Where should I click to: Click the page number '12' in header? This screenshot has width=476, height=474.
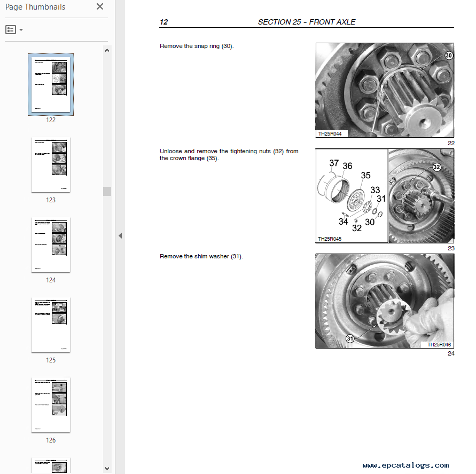tap(163, 22)
